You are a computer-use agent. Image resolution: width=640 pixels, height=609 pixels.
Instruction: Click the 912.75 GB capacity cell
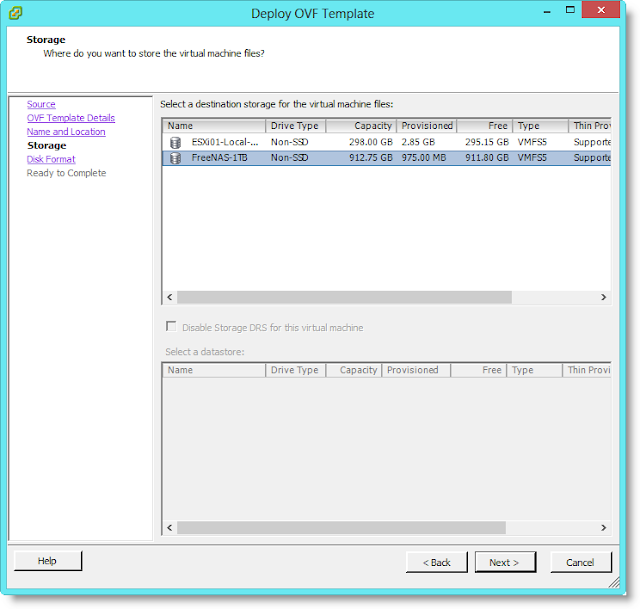[371, 158]
